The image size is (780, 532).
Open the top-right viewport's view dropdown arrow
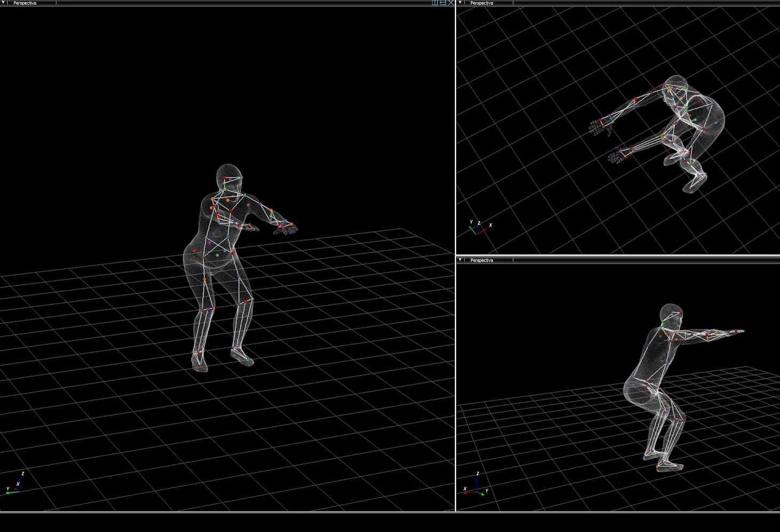(460, 3)
